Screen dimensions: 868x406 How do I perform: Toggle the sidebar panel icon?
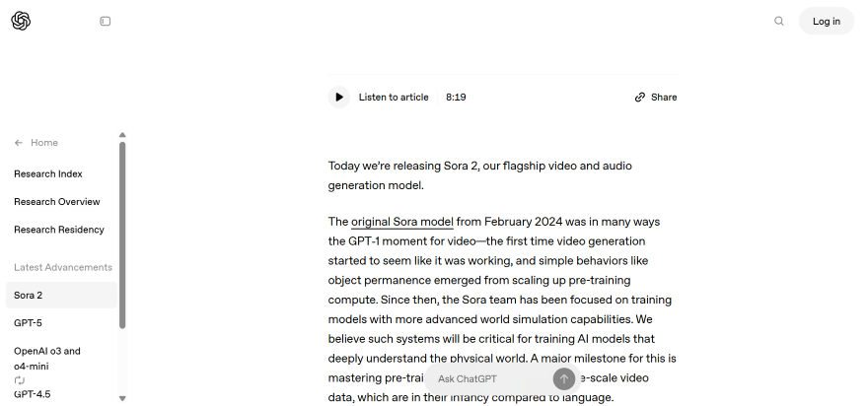(106, 21)
